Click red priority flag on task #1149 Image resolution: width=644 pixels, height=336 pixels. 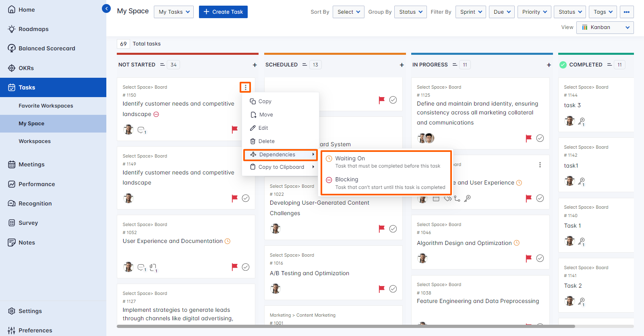234,198
